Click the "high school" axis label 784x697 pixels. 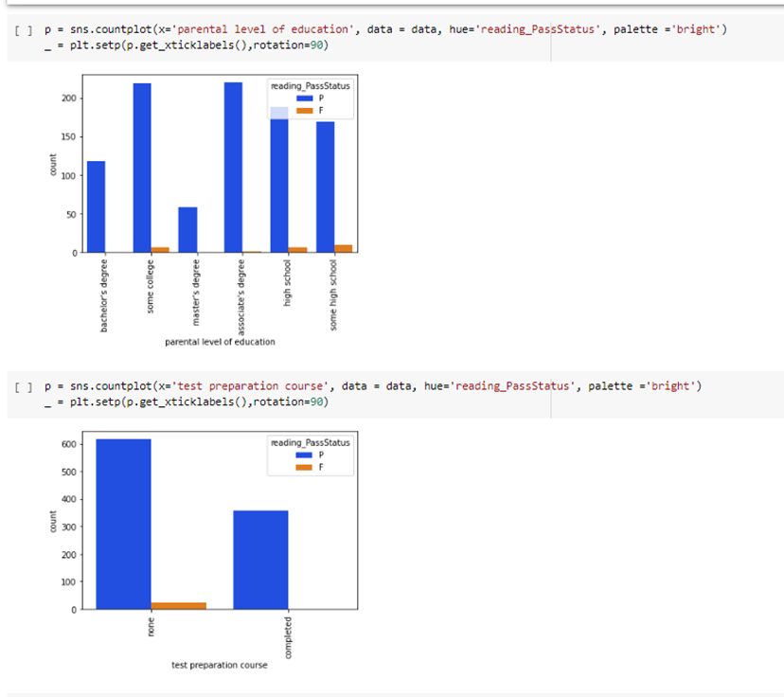(x=287, y=282)
